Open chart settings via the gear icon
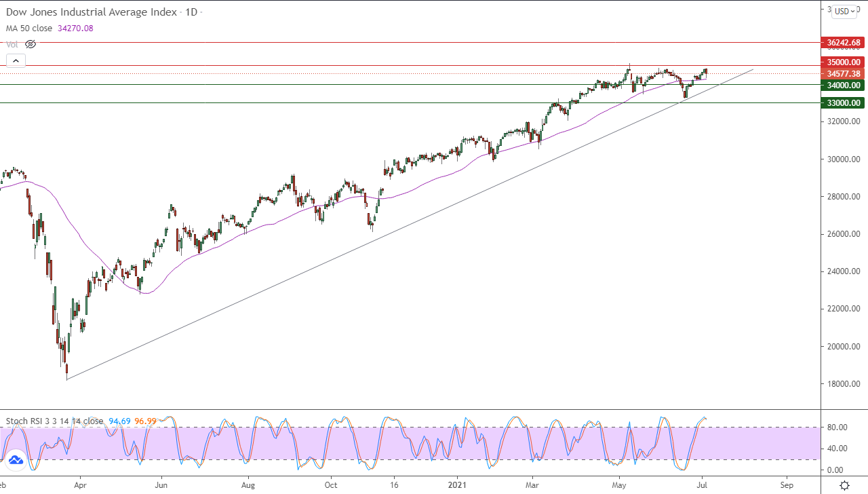 (844, 485)
